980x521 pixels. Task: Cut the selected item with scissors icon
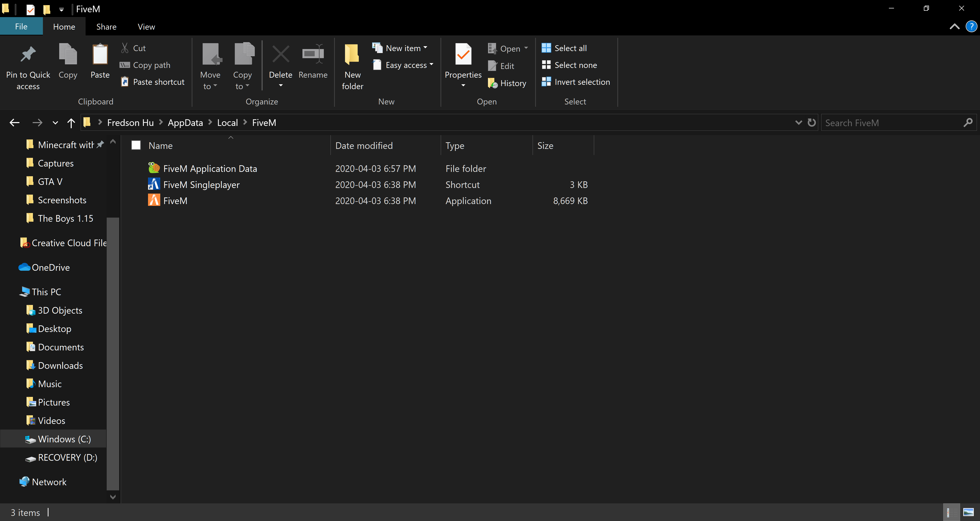(124, 48)
